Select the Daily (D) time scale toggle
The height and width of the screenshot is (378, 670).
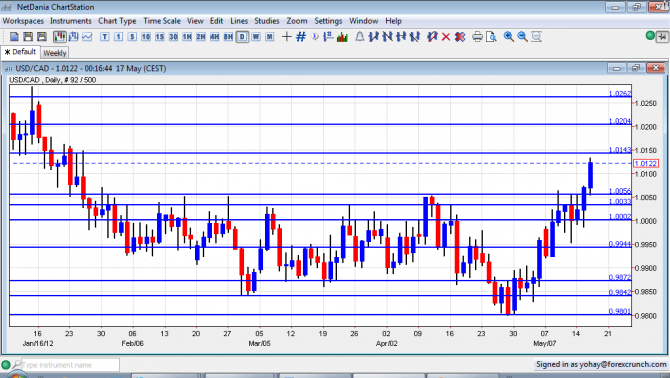[242, 37]
